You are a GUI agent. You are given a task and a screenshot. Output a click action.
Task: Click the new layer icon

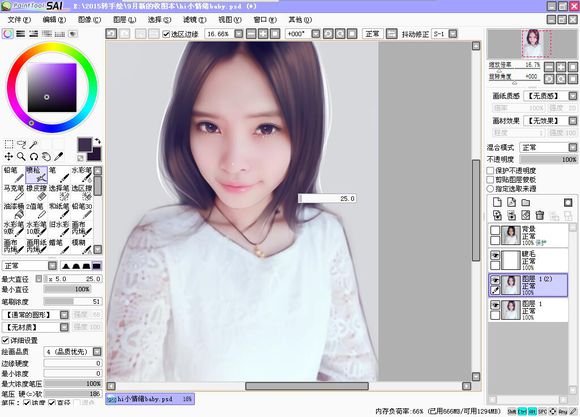click(x=497, y=202)
